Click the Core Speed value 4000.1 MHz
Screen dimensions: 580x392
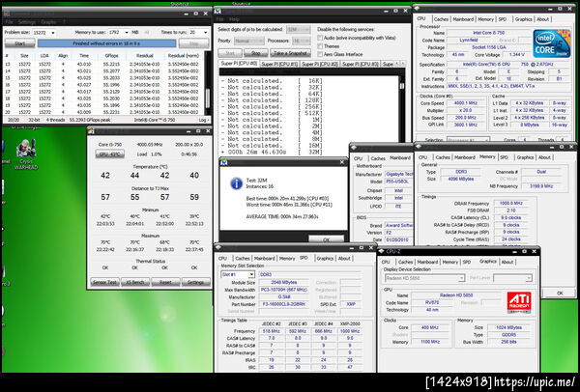tap(465, 103)
